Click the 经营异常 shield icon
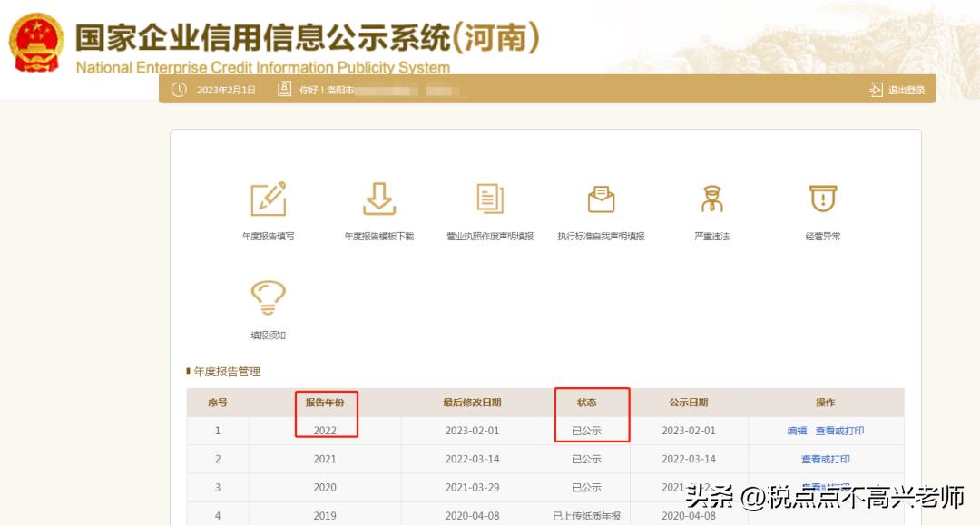Screen dimensions: 980x525 pos(822,199)
